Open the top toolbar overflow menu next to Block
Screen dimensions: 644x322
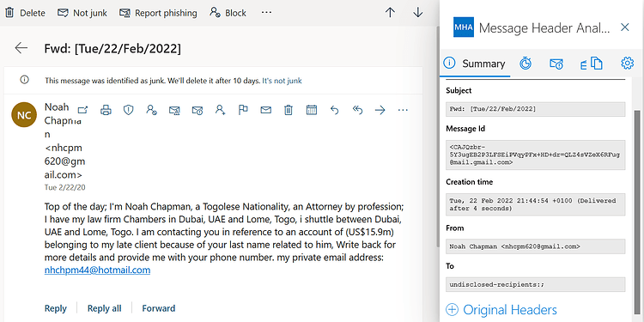(x=266, y=13)
